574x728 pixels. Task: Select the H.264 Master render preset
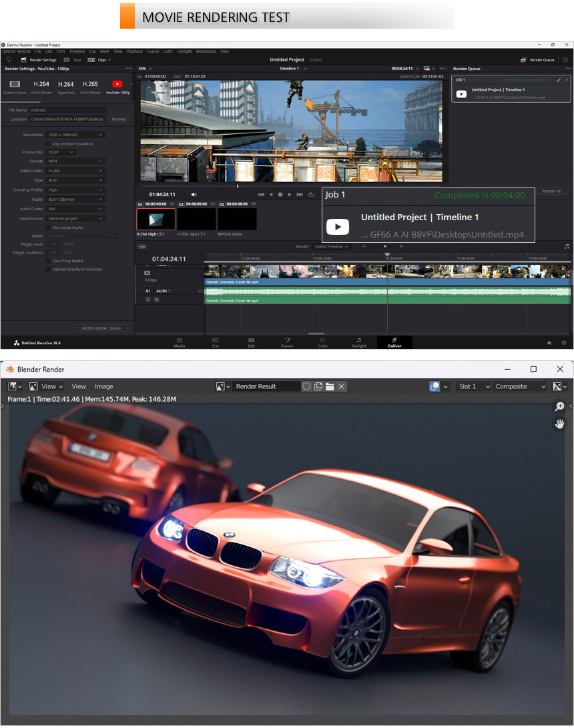[x=41, y=86]
